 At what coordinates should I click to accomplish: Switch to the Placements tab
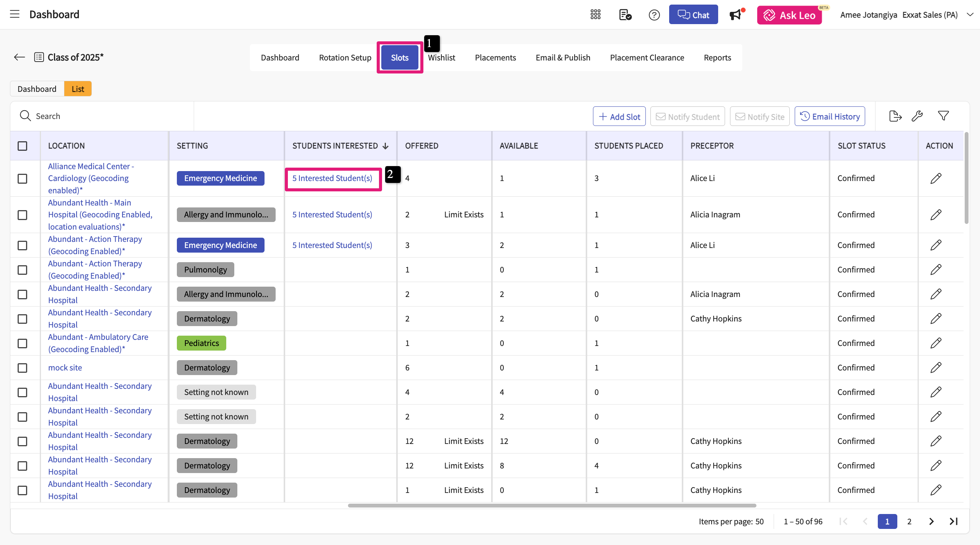495,58
